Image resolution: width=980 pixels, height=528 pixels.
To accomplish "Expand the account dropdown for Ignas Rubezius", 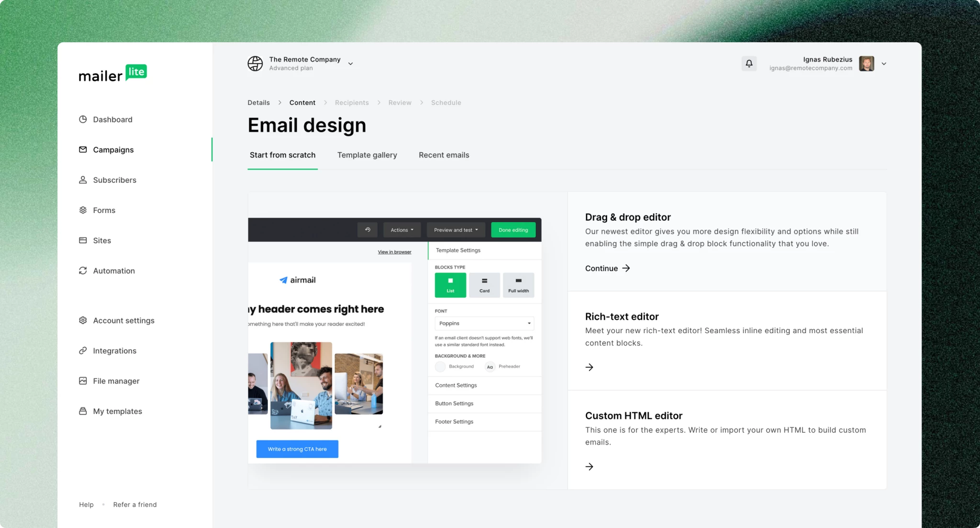I will pos(884,63).
